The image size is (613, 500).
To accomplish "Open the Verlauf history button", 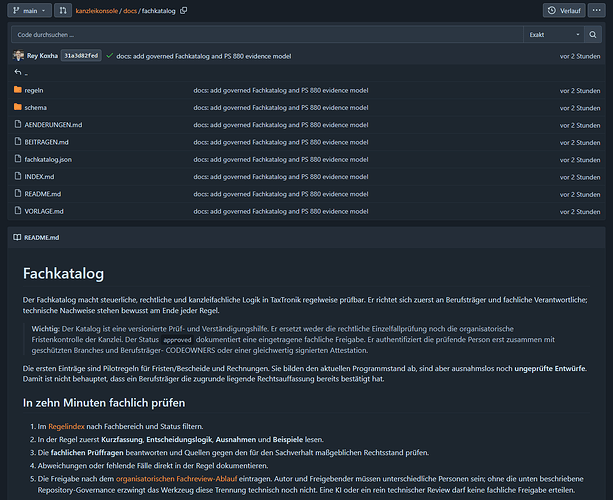I will pyautogui.click(x=564, y=11).
